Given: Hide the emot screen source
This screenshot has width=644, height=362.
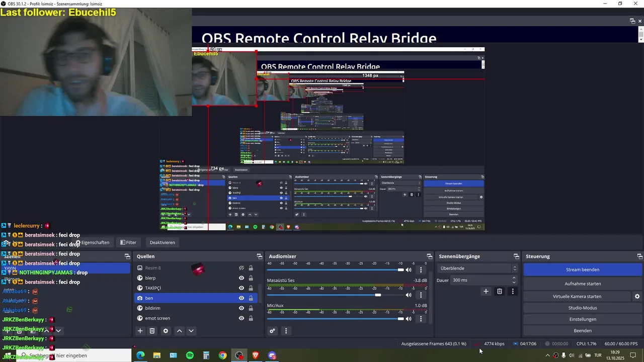Looking at the screenshot, I should 242,318.
